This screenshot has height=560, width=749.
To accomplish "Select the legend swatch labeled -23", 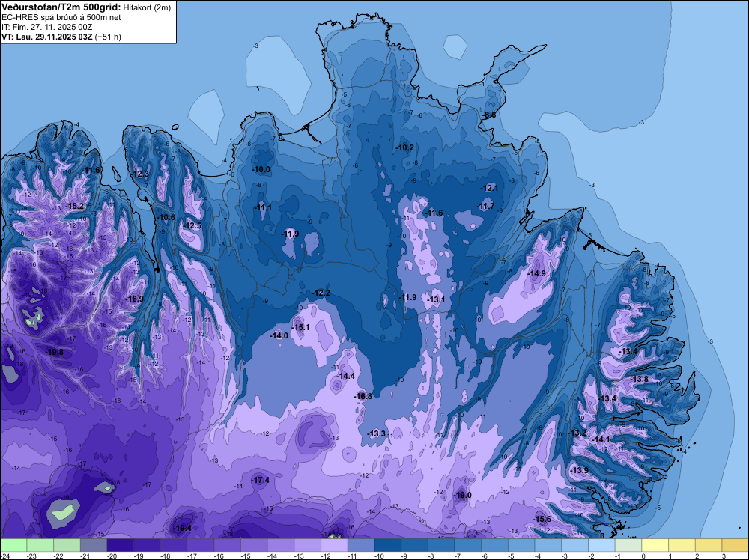I will 40,545.
